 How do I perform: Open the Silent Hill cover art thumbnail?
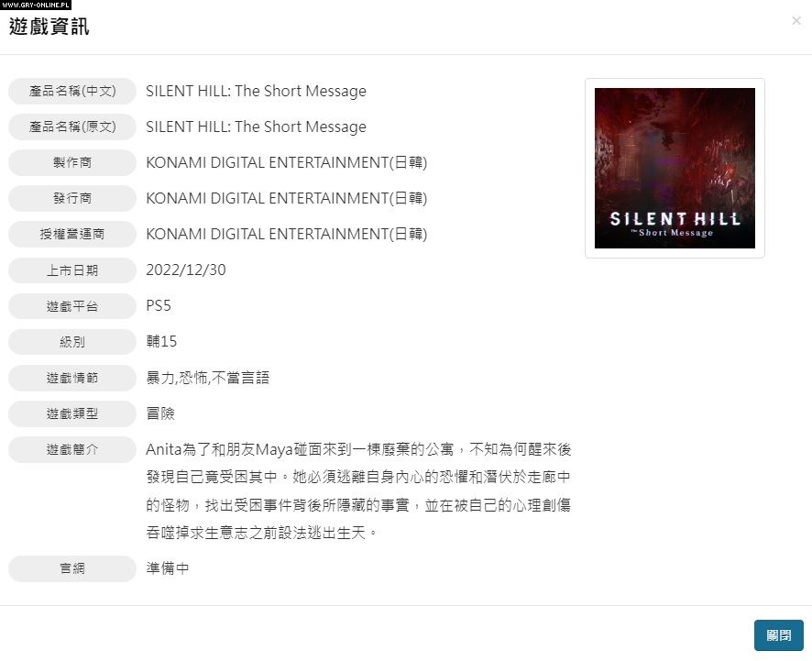(x=675, y=168)
